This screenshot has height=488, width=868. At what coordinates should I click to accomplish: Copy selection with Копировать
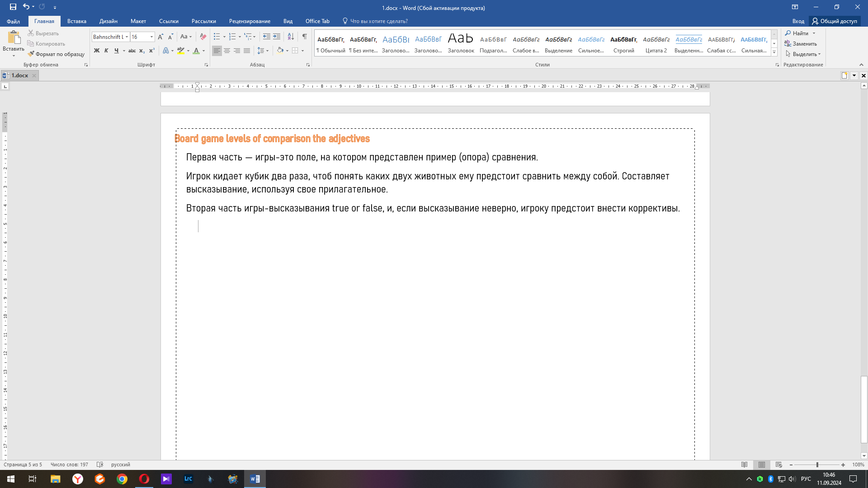[x=47, y=44]
